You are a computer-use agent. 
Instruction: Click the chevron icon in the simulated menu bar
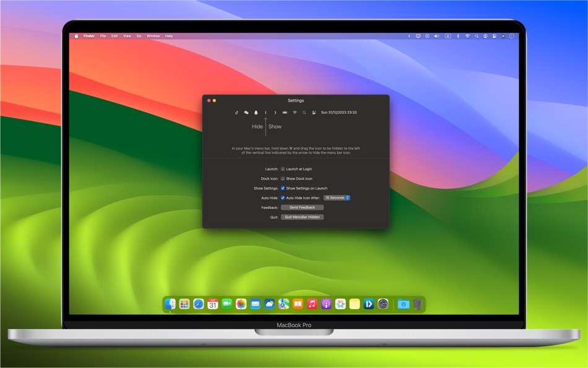[275, 112]
